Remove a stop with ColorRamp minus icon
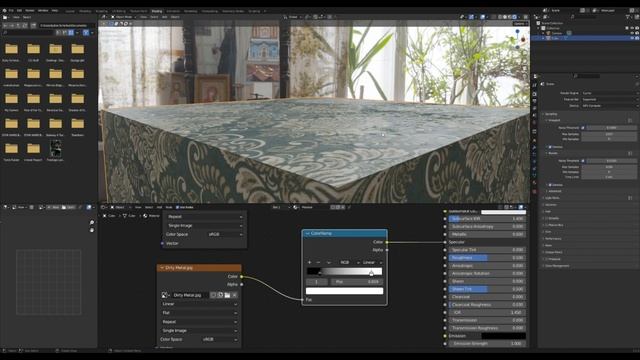This screenshot has height=360, width=640. point(318,262)
